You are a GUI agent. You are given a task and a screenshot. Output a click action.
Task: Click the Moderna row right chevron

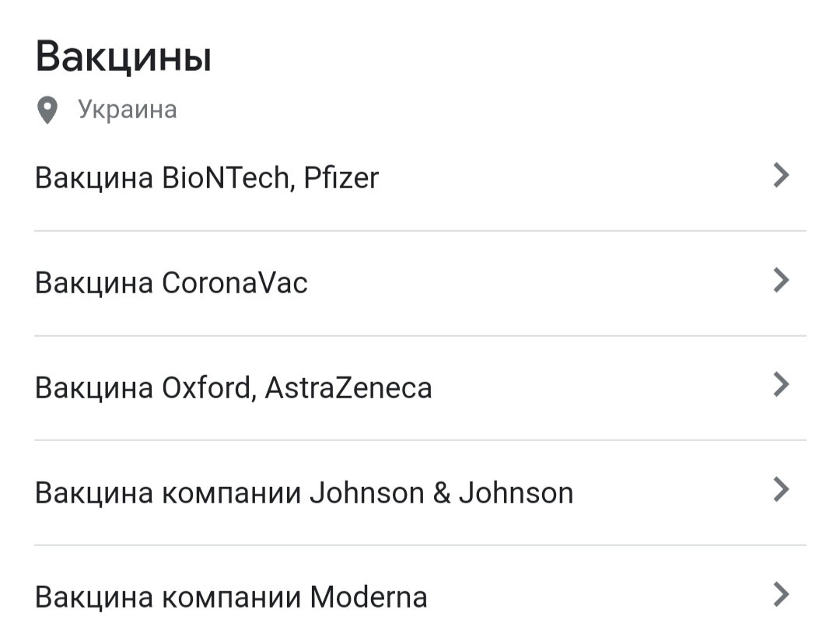782,594
